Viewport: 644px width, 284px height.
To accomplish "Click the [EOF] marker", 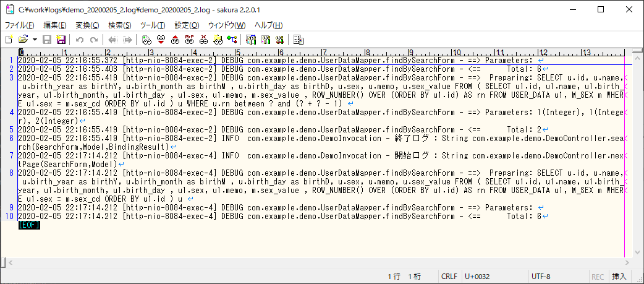I will (29, 225).
